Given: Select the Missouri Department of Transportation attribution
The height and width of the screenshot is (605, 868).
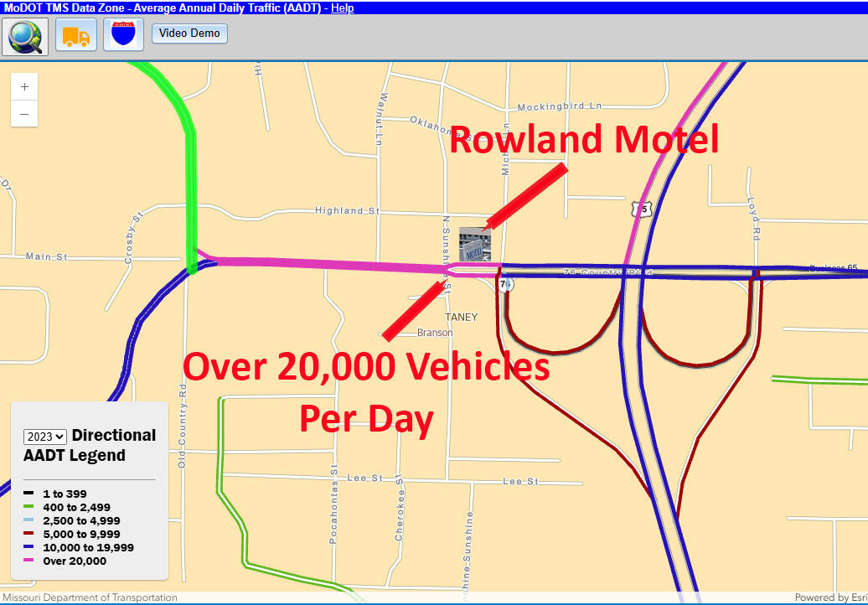Looking at the screenshot, I should click(90, 597).
